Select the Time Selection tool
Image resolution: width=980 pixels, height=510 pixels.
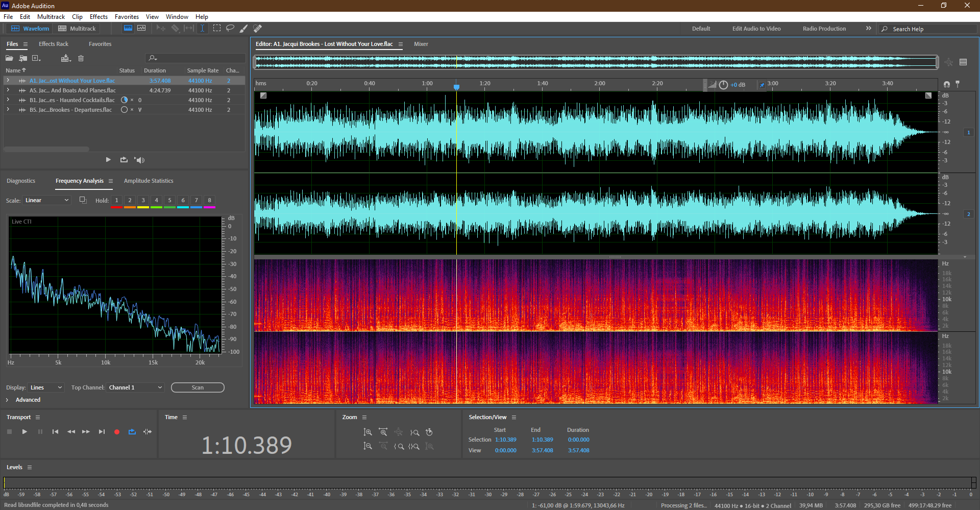[x=202, y=28]
